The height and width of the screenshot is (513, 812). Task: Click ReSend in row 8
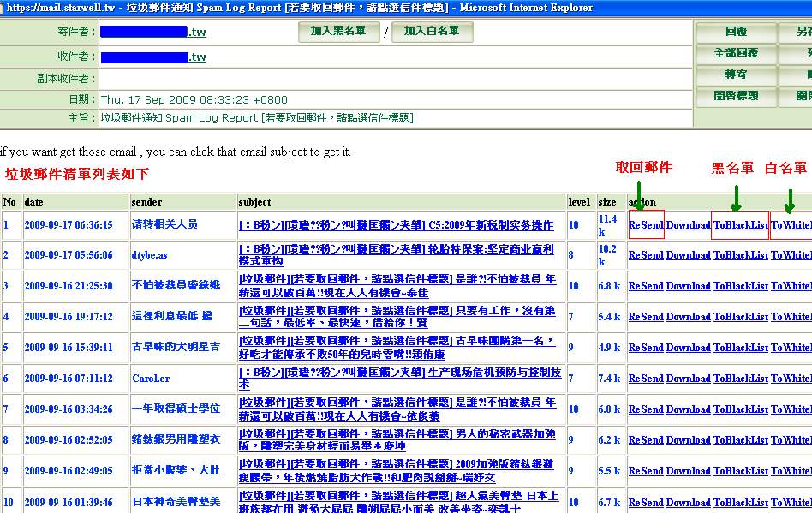pyautogui.click(x=646, y=440)
